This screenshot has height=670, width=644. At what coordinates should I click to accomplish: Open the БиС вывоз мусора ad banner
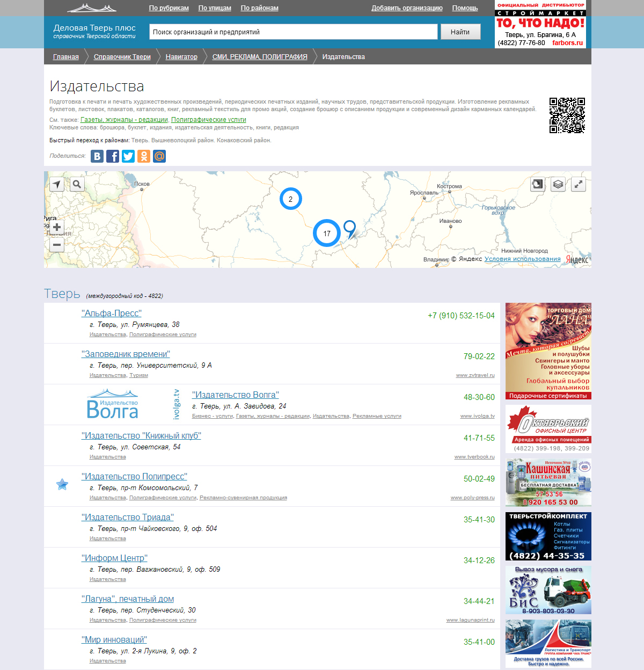(548, 590)
